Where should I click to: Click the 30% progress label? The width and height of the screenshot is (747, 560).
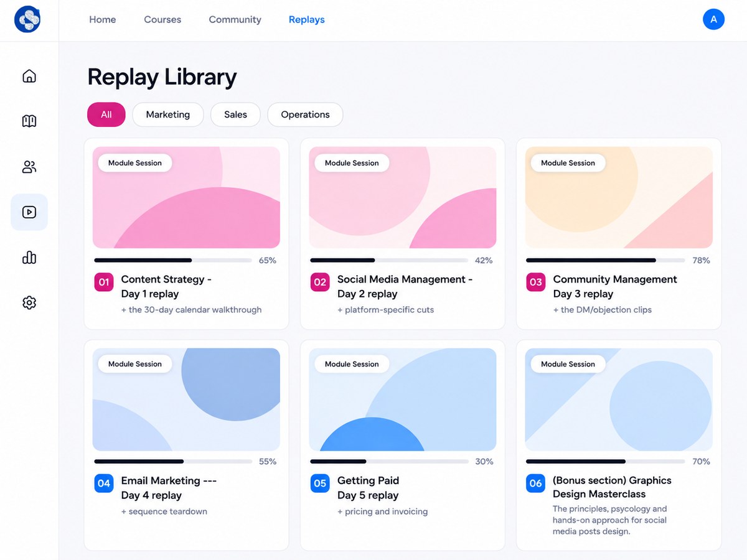(x=484, y=462)
